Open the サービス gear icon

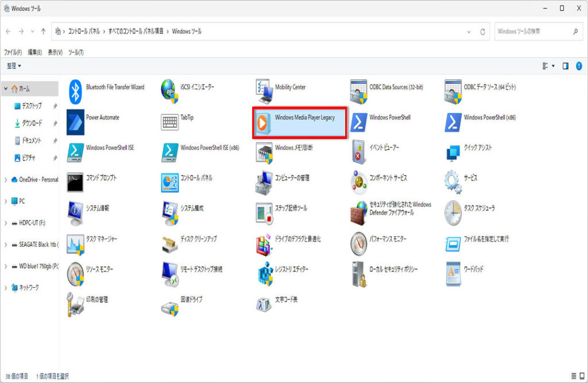(x=453, y=182)
